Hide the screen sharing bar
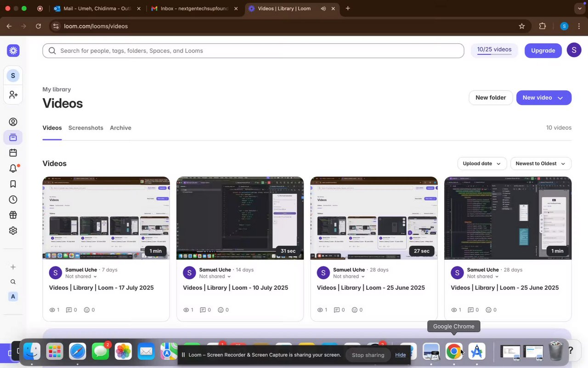588x368 pixels. pos(401,355)
